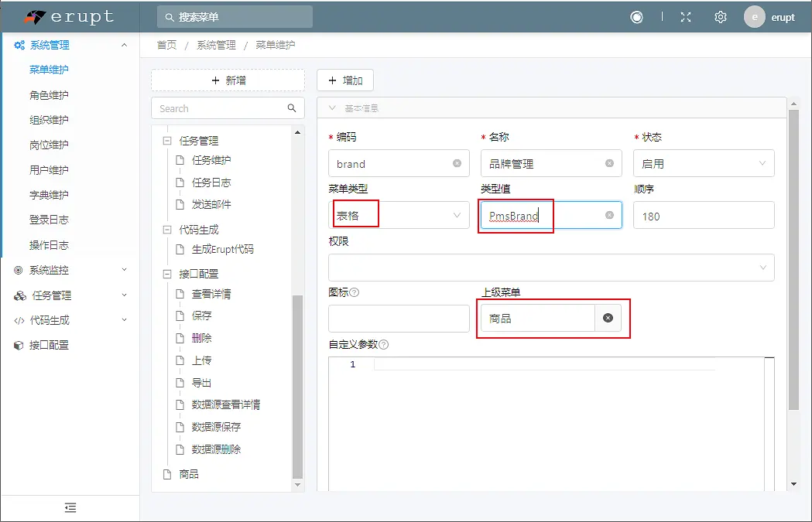
Task: Toggle fullscreen with the expand icon
Action: coord(686,17)
